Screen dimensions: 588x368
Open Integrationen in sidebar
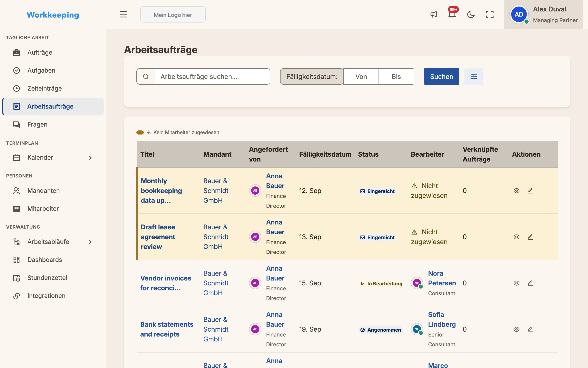[53, 296]
